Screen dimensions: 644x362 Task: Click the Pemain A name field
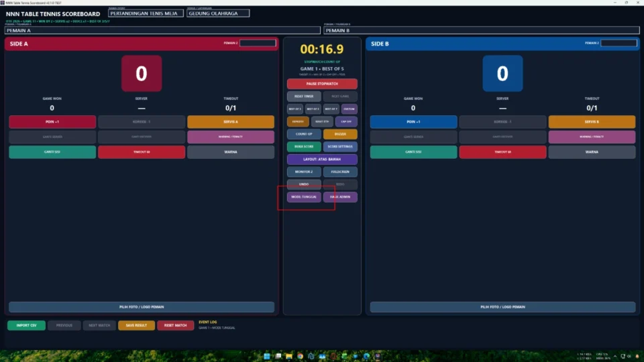click(x=162, y=30)
